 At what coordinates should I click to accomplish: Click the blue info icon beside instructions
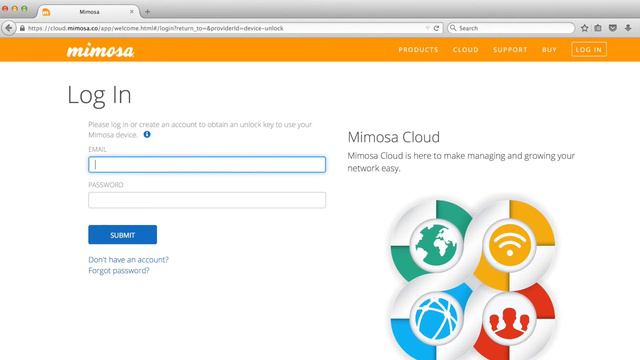pyautogui.click(x=147, y=134)
